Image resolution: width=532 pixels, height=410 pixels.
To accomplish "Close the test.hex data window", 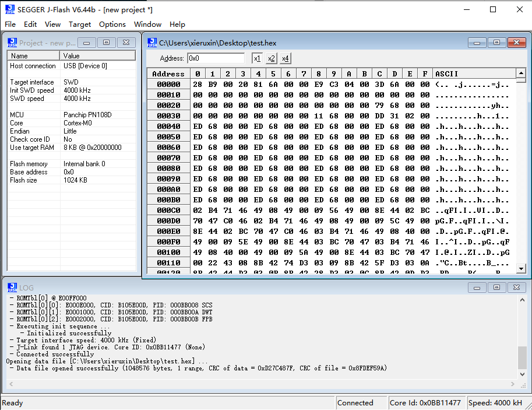I will pyautogui.click(x=517, y=43).
